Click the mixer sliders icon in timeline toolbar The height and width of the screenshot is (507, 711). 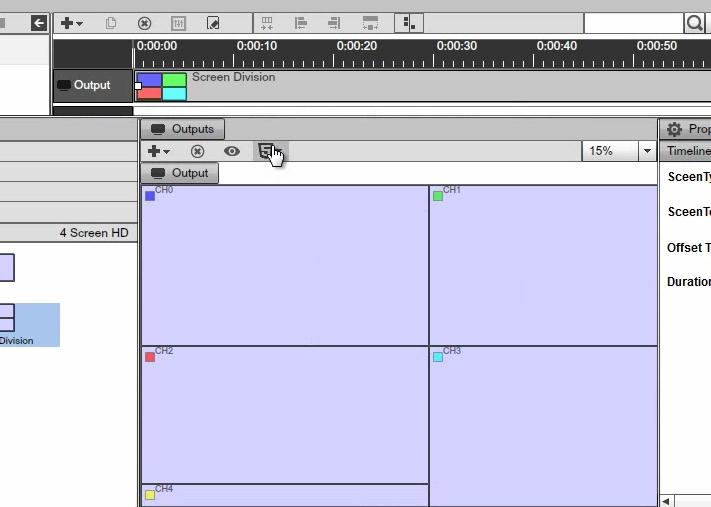coord(179,23)
